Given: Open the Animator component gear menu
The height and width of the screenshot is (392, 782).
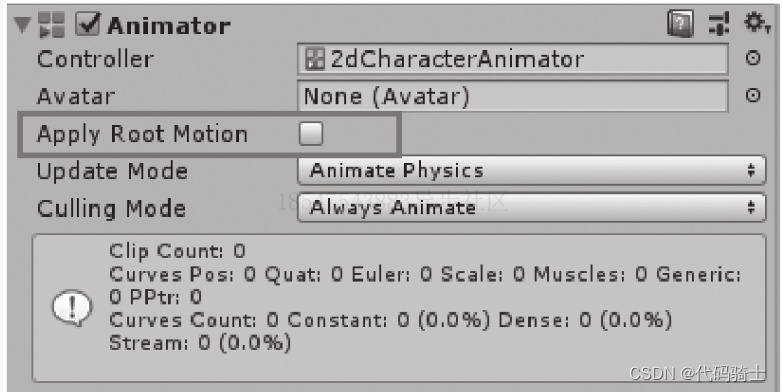Looking at the screenshot, I should [x=756, y=23].
